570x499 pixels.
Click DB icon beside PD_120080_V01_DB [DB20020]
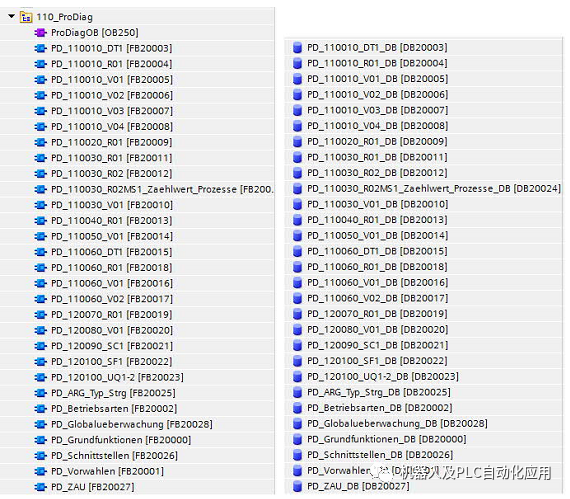tap(297, 330)
